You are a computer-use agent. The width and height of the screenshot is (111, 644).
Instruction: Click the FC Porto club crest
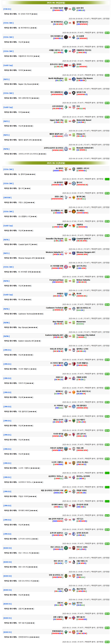pyautogui.click(x=74, y=37)
